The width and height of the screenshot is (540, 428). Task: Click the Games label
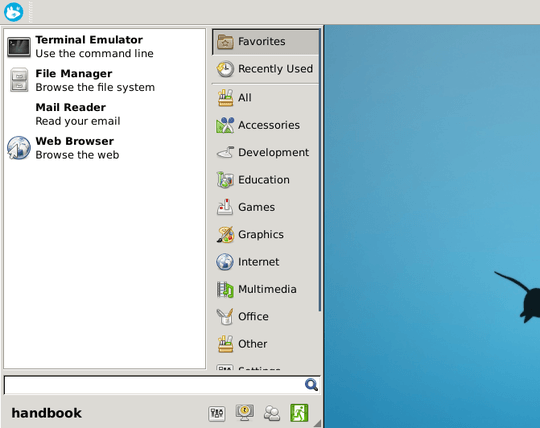click(x=257, y=207)
